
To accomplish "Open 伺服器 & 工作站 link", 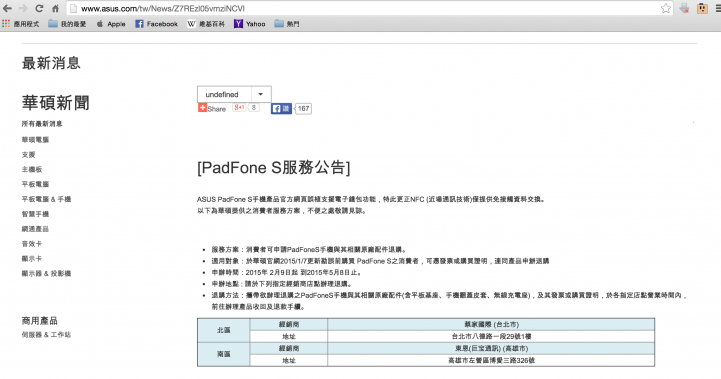I will [46, 334].
